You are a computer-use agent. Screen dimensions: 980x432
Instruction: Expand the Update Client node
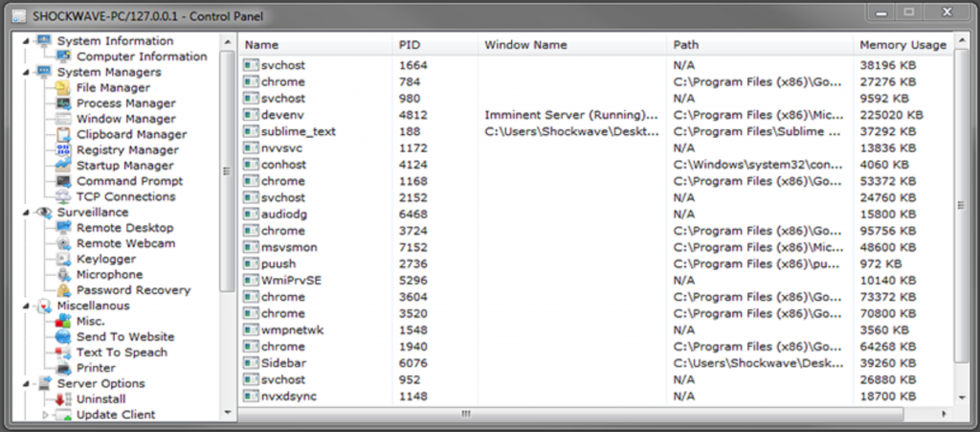click(45, 415)
